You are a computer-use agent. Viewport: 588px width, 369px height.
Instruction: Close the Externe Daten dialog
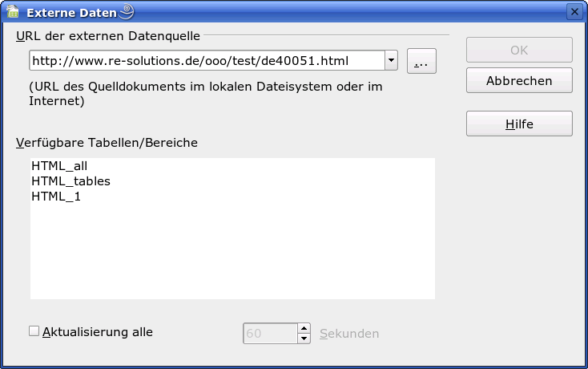(x=574, y=12)
